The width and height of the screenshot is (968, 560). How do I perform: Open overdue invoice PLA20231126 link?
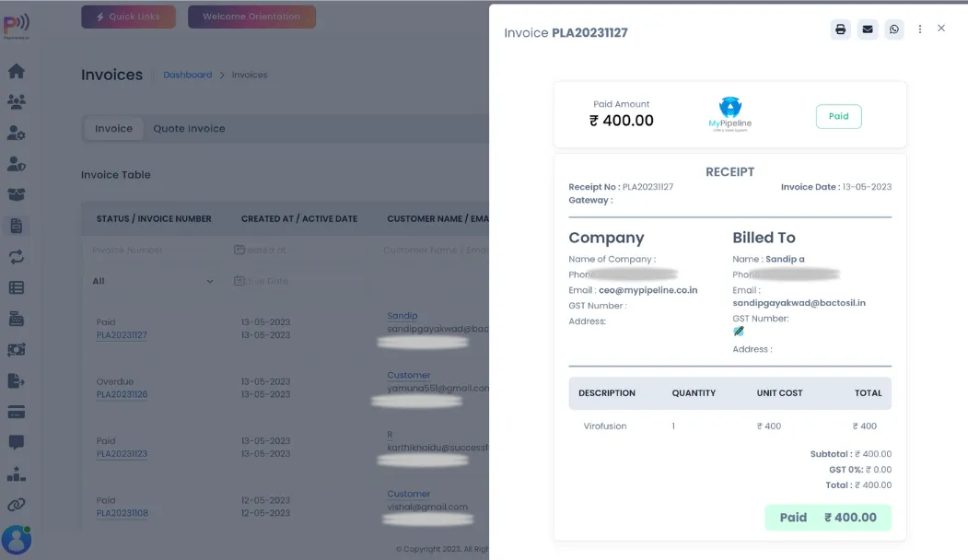pyautogui.click(x=122, y=394)
